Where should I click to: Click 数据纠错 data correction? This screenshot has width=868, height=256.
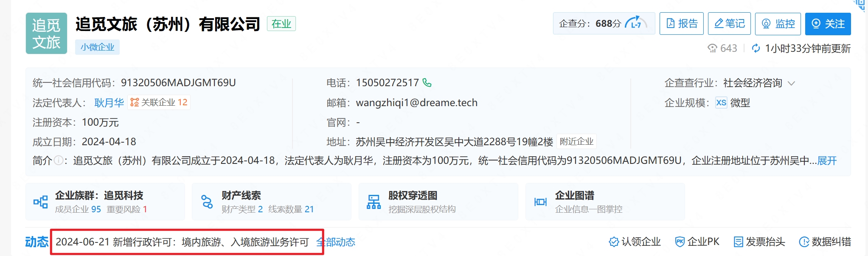(x=825, y=242)
